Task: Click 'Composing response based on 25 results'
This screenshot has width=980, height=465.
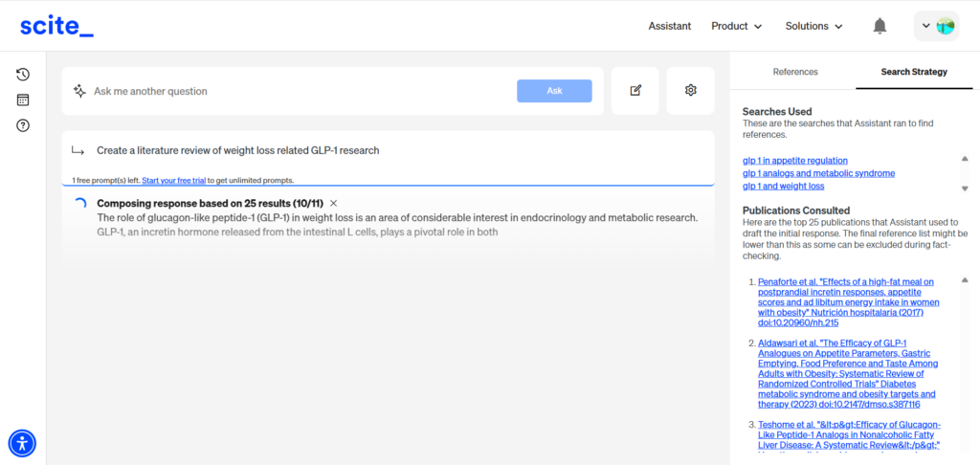Action: (210, 203)
